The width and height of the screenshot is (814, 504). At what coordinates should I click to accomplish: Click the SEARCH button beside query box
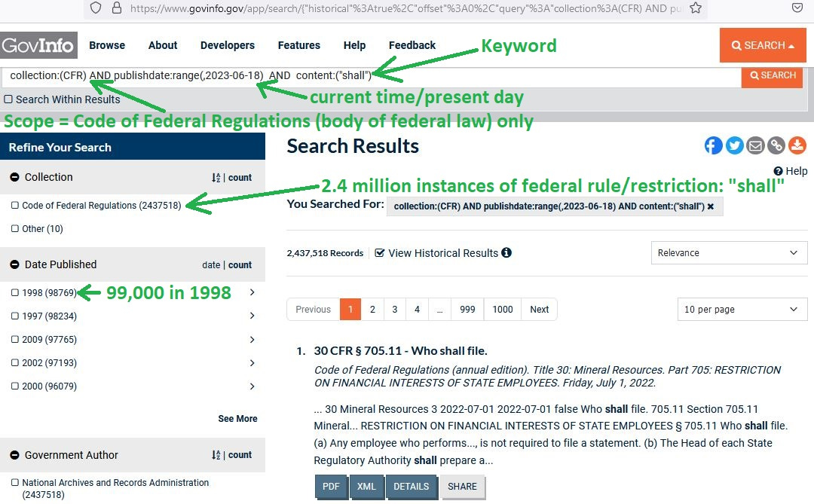[x=772, y=76]
